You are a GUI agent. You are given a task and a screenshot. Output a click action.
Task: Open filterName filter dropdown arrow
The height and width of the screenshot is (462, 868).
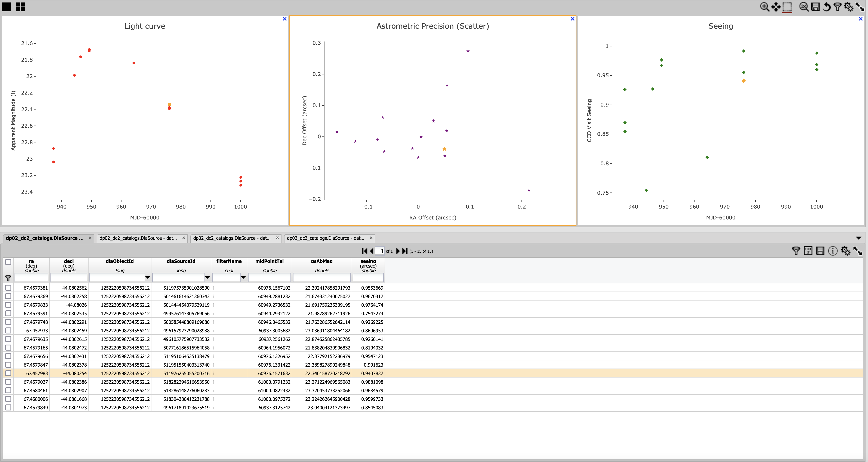point(243,277)
